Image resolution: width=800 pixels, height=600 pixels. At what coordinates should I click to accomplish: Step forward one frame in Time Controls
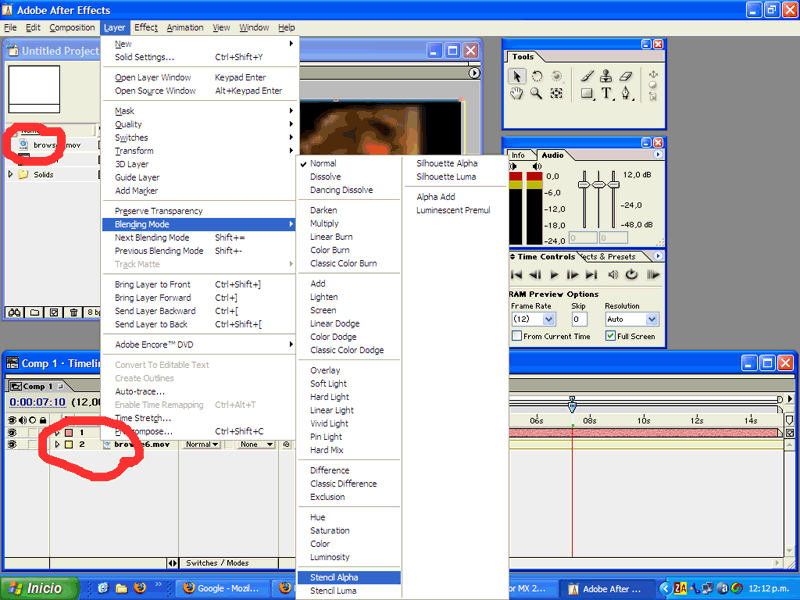tap(572, 275)
